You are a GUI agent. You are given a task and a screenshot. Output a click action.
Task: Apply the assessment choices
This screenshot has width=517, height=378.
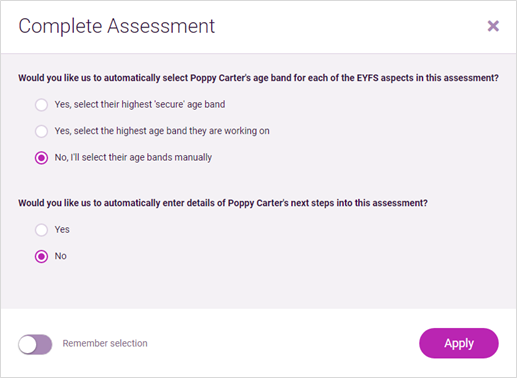coord(459,343)
